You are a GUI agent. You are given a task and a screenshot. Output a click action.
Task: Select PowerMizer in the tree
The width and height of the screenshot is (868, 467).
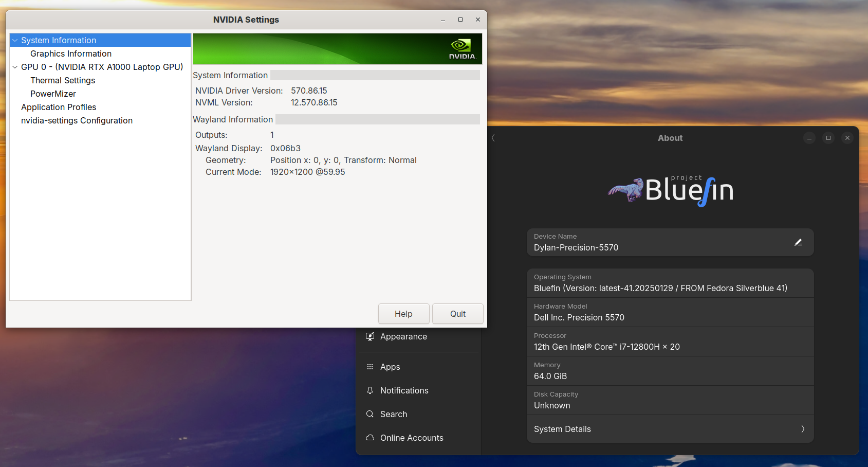coord(53,94)
